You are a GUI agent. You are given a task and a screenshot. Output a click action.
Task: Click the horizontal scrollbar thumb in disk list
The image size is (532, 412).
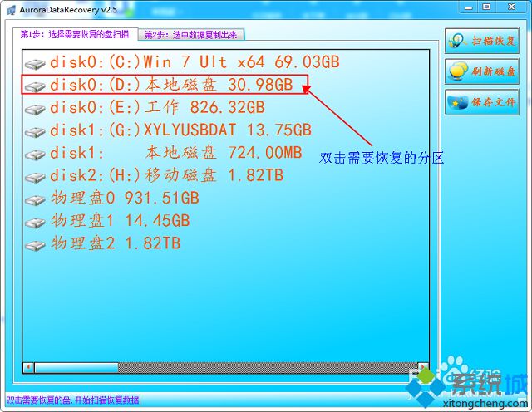coord(76,368)
